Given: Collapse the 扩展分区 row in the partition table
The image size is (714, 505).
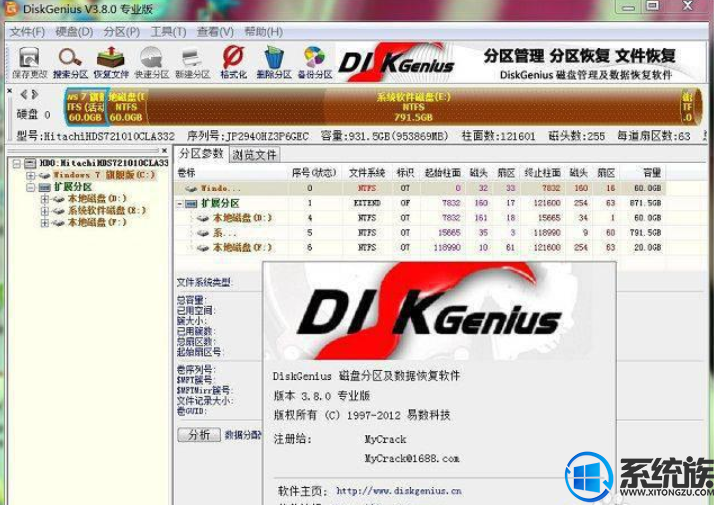Looking at the screenshot, I should coord(180,204).
